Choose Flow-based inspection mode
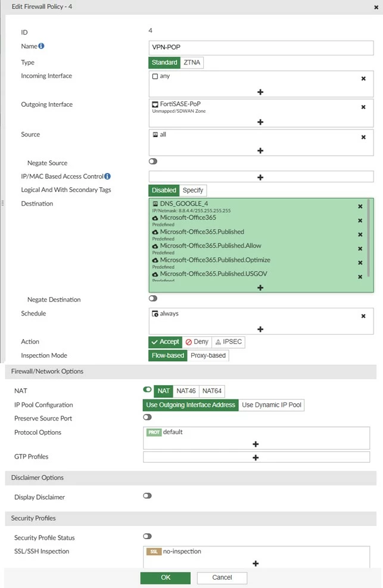Image resolution: width=383 pixels, height=588 pixels. pos(168,355)
